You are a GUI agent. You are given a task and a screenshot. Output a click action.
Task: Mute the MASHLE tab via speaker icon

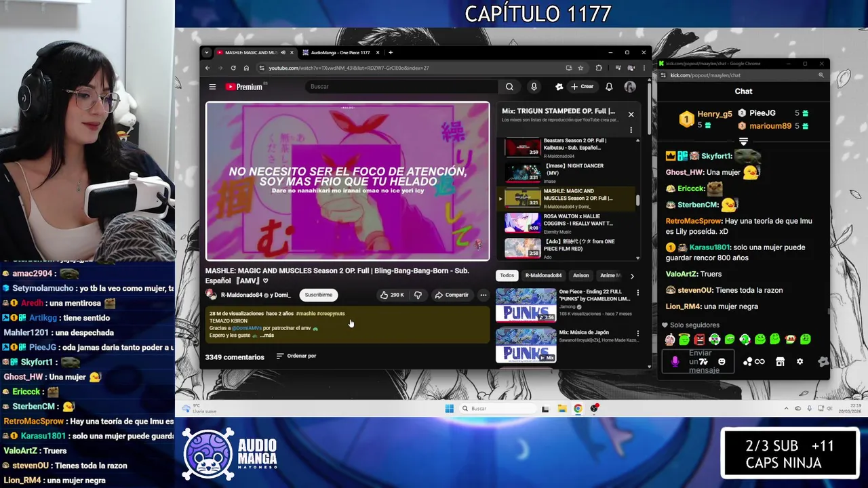(x=283, y=52)
